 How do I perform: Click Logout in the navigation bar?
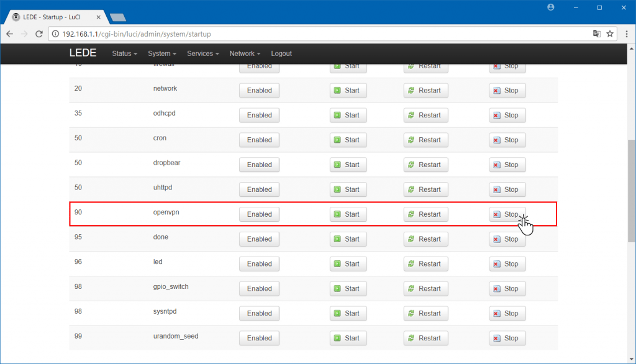pyautogui.click(x=281, y=53)
